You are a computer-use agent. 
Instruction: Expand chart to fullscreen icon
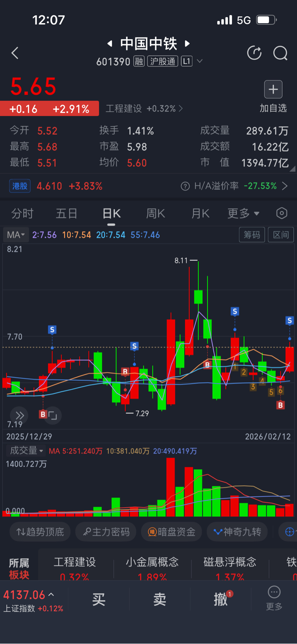[53, 416]
